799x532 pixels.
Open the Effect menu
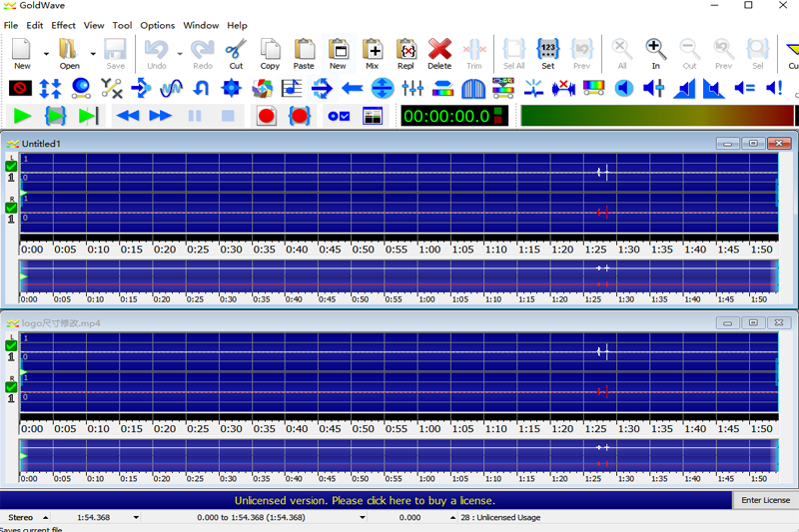click(63, 25)
